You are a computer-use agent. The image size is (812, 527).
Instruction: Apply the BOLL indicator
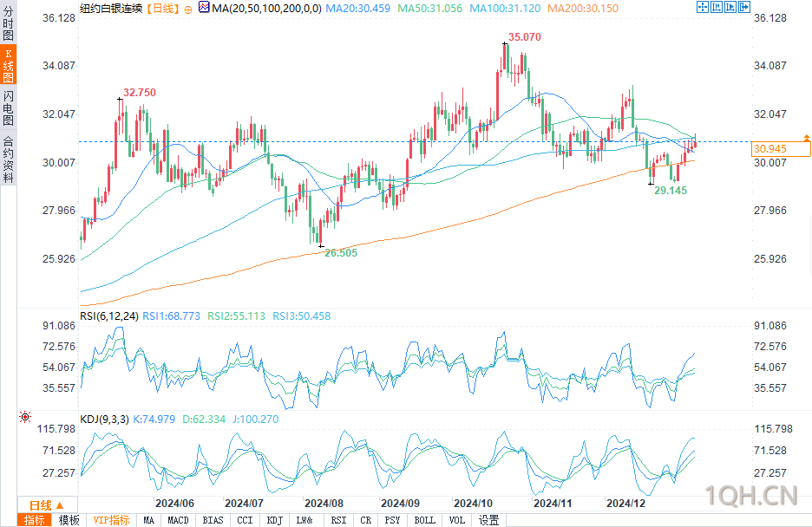coord(424,520)
